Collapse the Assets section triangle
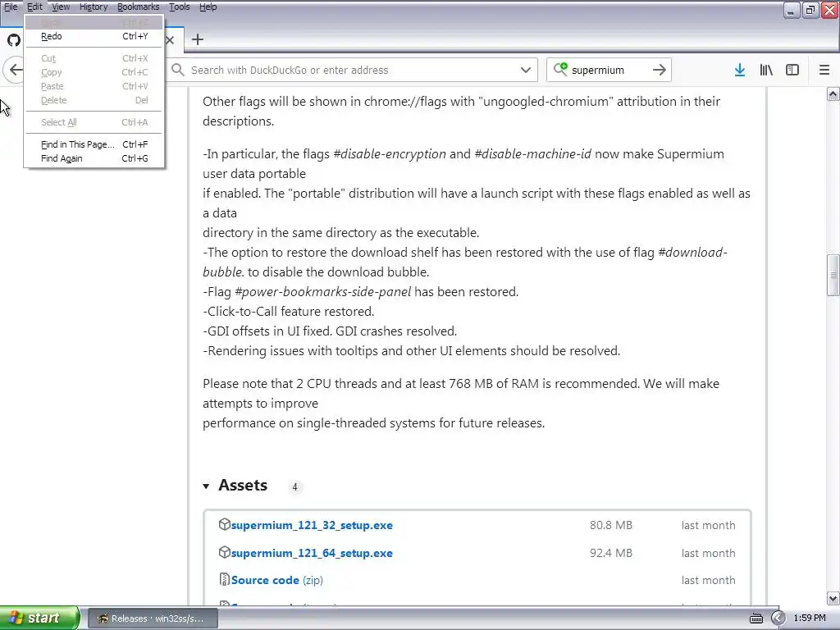The height and width of the screenshot is (630, 840). click(206, 486)
